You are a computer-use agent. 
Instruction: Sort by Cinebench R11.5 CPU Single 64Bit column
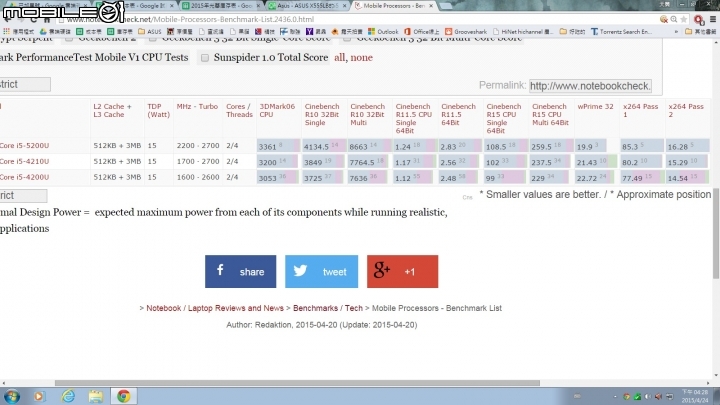pyautogui.click(x=414, y=118)
